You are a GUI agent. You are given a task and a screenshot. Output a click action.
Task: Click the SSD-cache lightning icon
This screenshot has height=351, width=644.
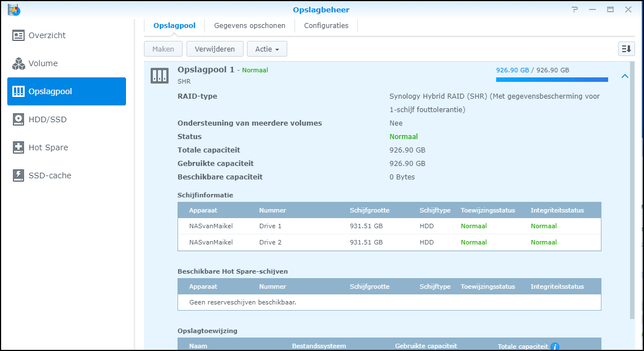click(18, 175)
